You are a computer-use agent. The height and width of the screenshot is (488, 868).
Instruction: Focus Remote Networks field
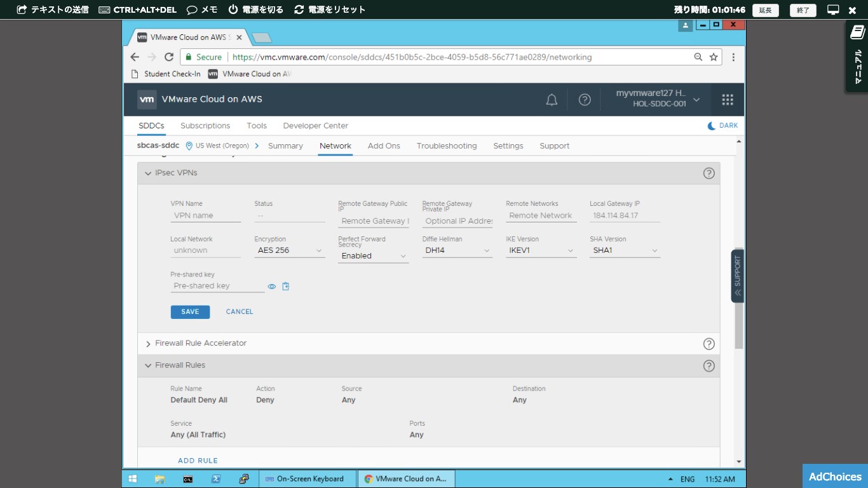[541, 215]
